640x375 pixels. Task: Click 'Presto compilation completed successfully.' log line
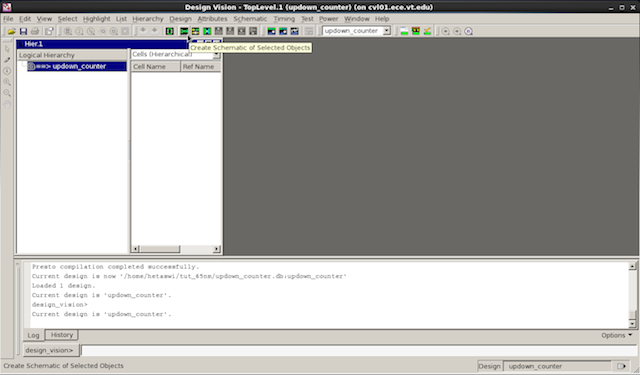[x=116, y=267]
